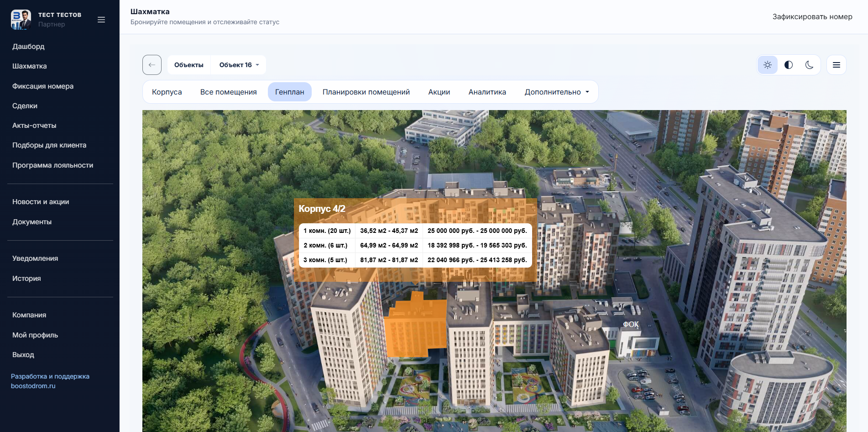
Task: Open the Объекты breadcrumb
Action: click(x=189, y=65)
